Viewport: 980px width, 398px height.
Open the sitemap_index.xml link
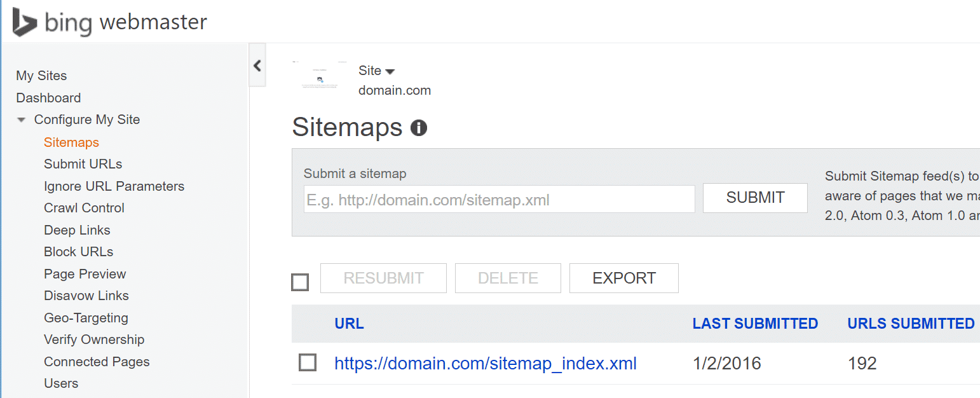[x=486, y=362]
